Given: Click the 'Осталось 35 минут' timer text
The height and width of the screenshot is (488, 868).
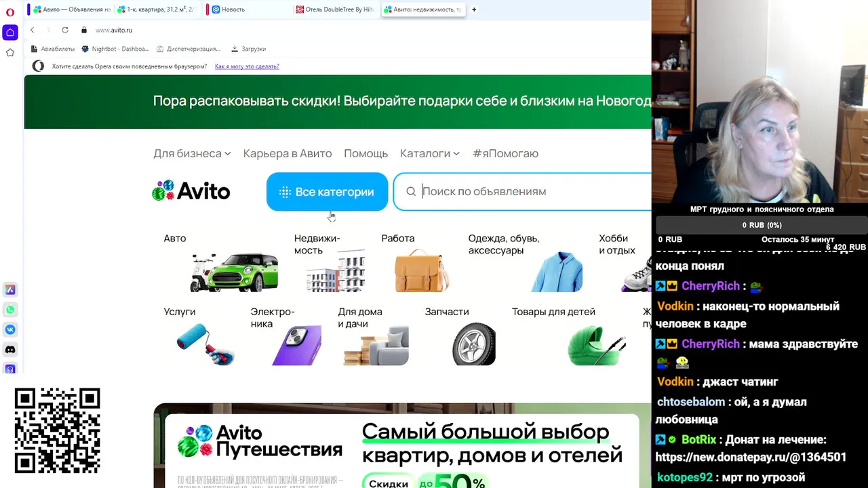Looking at the screenshot, I should tap(797, 239).
